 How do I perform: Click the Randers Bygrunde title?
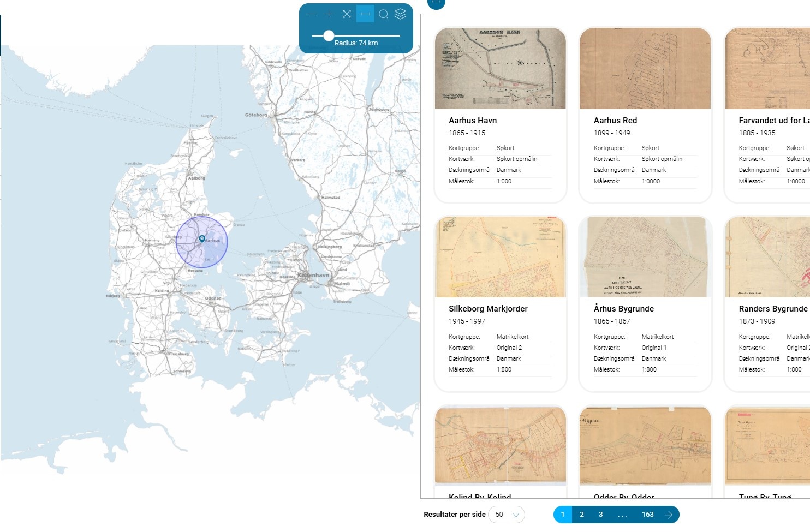click(x=773, y=309)
